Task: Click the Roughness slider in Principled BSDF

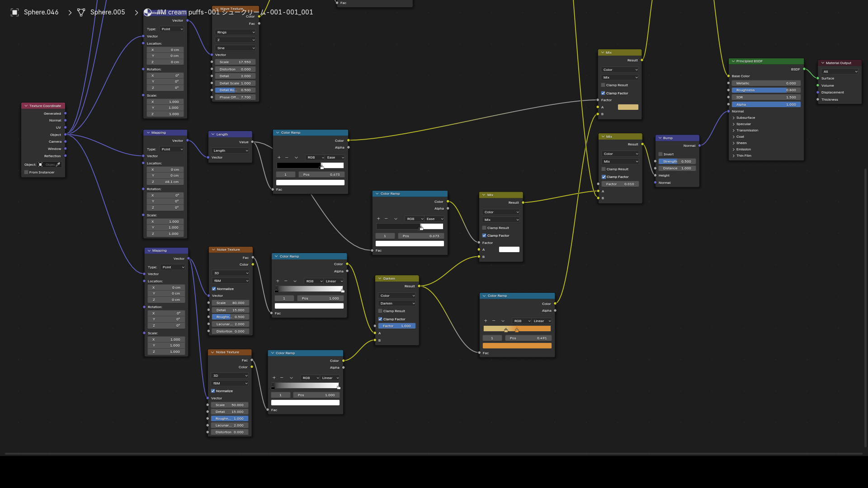Action: click(766, 90)
